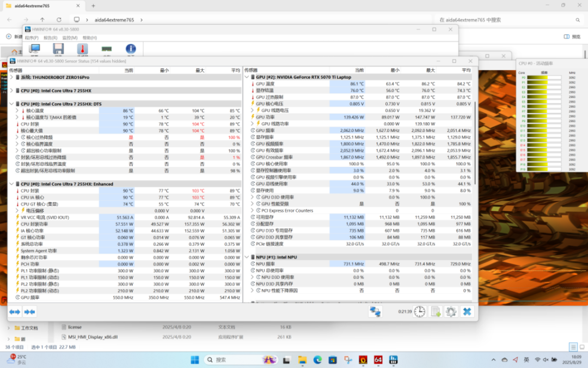Expand the GPU D3D 使用率 row
The image size is (588, 368).
[252, 197]
